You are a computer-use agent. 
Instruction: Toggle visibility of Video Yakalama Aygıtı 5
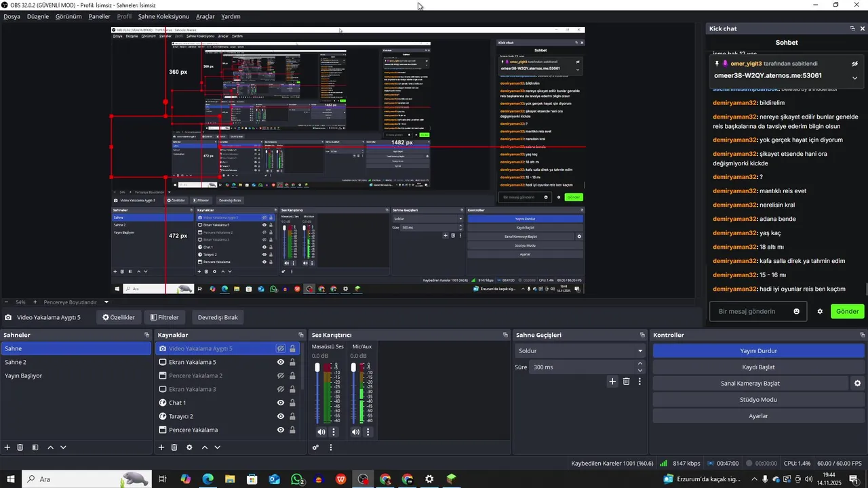[x=281, y=348]
